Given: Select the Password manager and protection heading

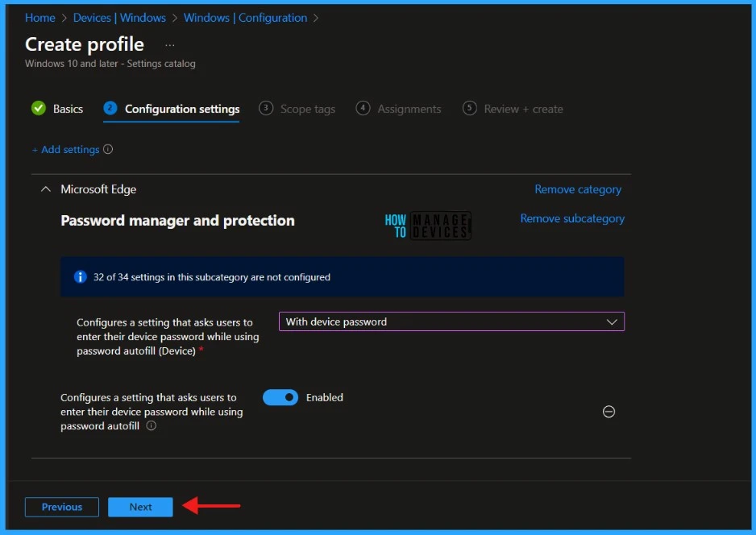Looking at the screenshot, I should tap(177, 221).
